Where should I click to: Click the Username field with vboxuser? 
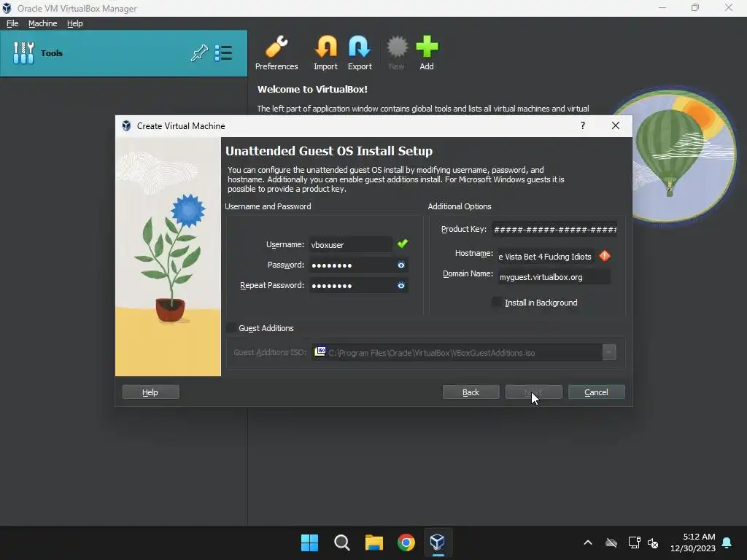coord(350,244)
